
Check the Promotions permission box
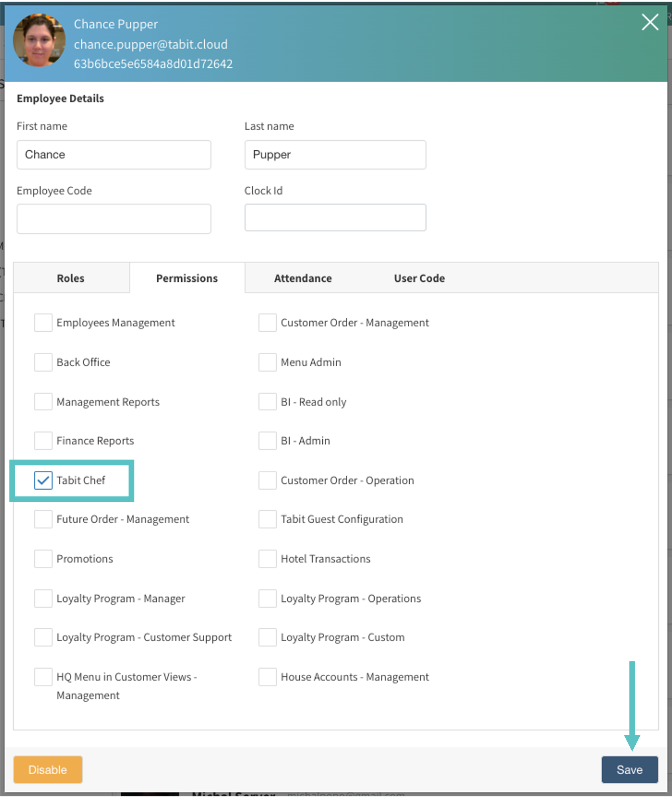click(x=43, y=559)
